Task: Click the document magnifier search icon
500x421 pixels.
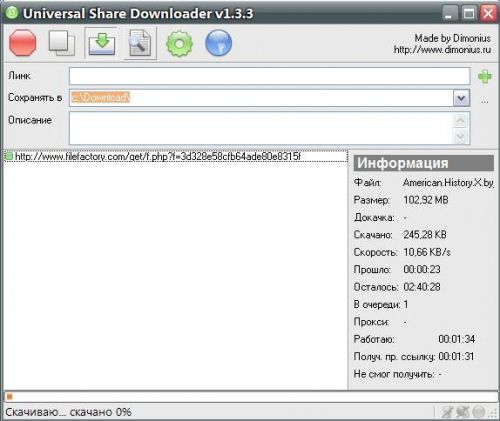Action: point(140,43)
